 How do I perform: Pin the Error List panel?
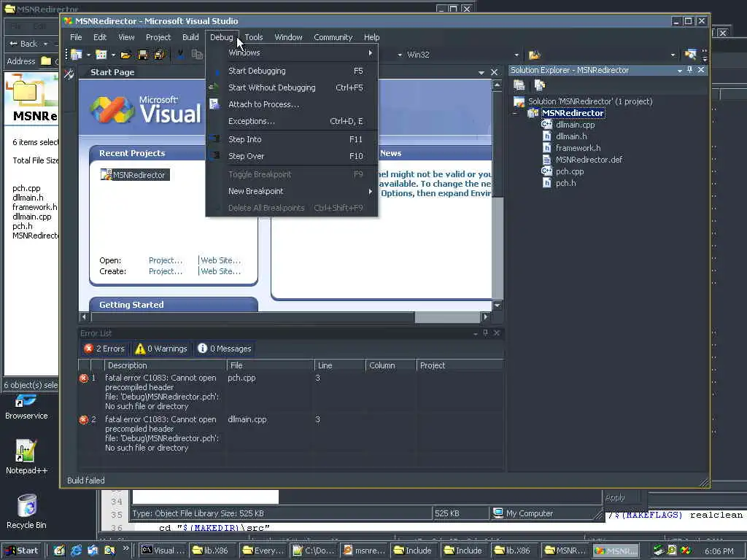click(x=485, y=332)
